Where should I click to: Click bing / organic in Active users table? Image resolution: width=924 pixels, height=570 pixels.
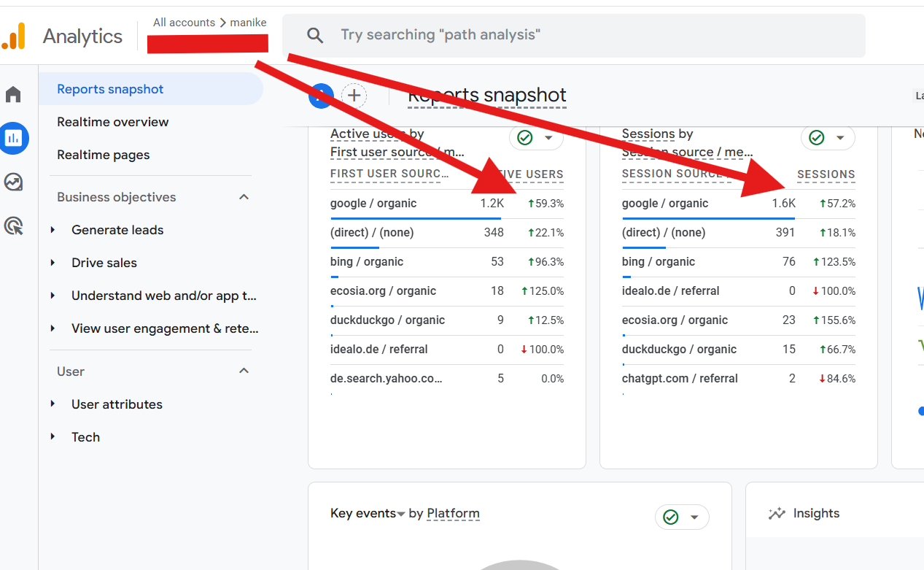(x=367, y=262)
